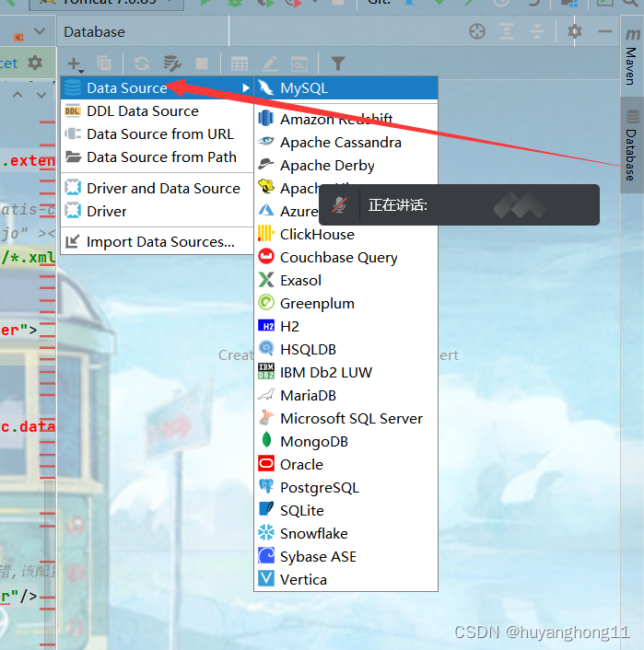644x650 pixels.
Task: Select H2 data source
Action: (x=346, y=327)
